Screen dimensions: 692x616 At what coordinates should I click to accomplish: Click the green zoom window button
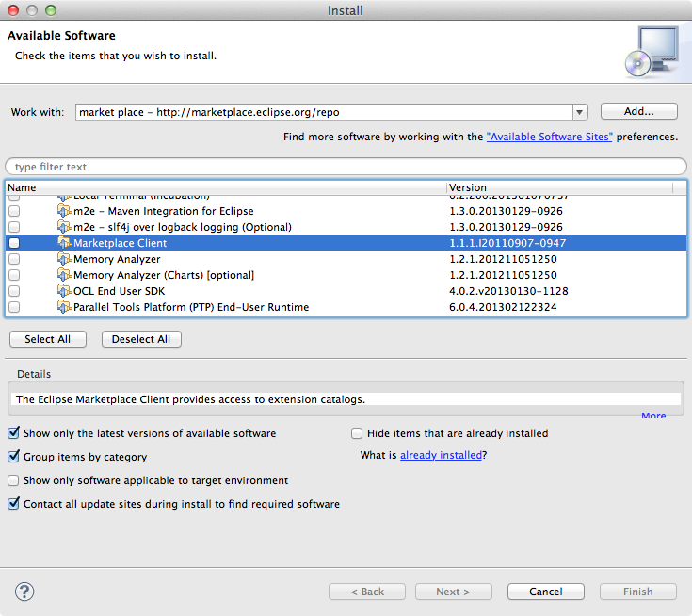coord(51,10)
